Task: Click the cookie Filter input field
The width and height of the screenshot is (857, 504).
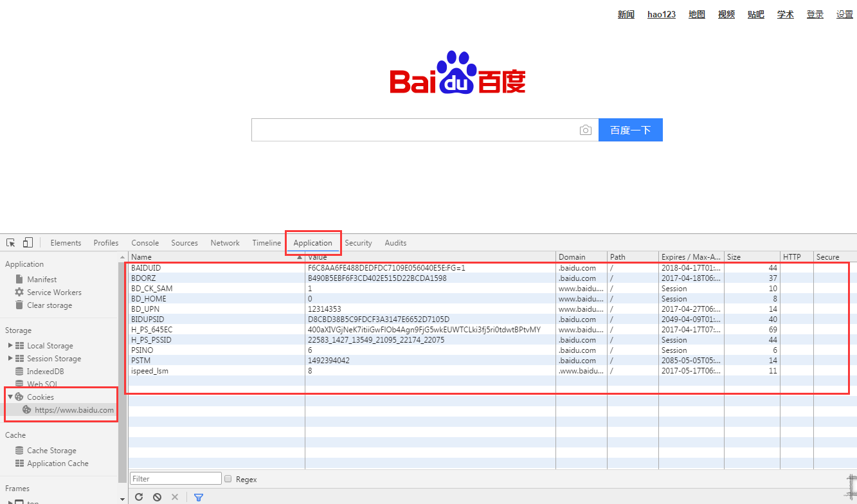Action: pos(176,478)
